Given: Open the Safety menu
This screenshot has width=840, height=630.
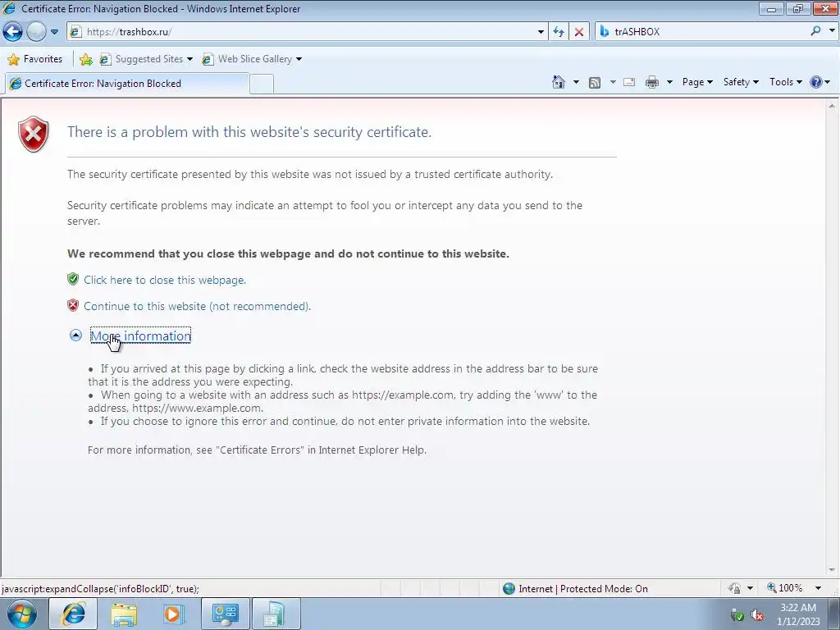Looking at the screenshot, I should coord(741,82).
